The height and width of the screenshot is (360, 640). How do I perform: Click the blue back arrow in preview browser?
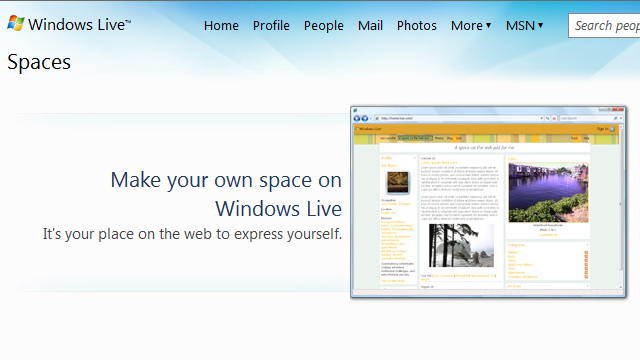click(357, 118)
